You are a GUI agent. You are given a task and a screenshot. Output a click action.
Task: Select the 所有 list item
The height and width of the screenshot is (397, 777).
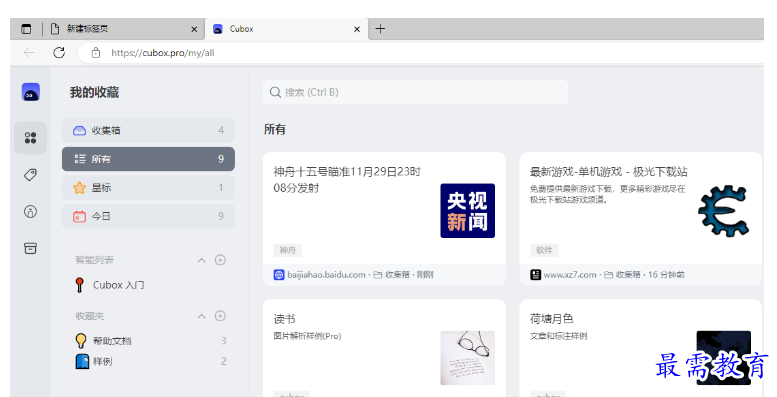pos(148,159)
